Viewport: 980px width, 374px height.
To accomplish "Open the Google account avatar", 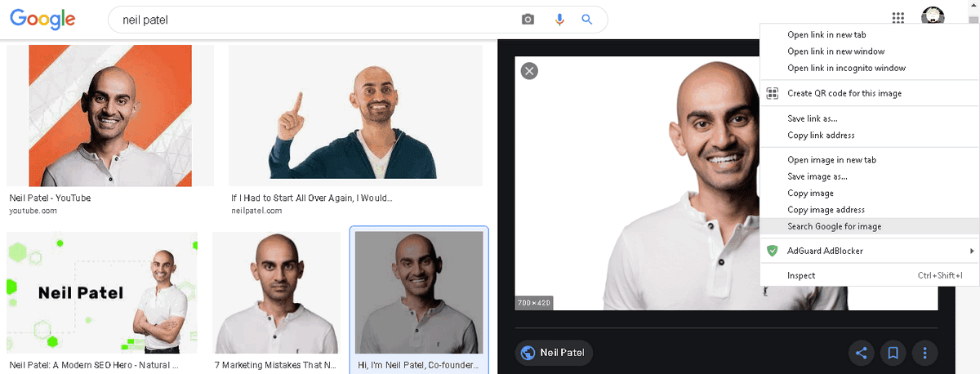I will [x=933, y=18].
